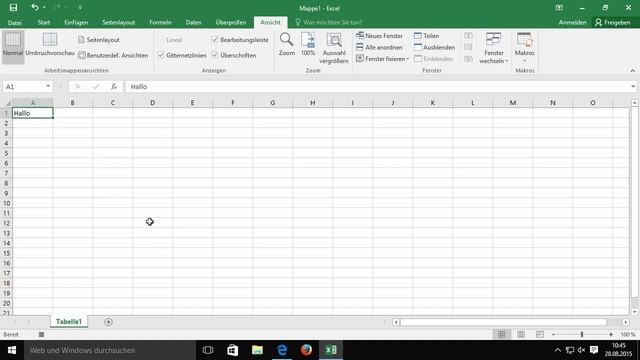Reset zoom to 100% button
The height and width of the screenshot is (360, 640).
[x=308, y=45]
